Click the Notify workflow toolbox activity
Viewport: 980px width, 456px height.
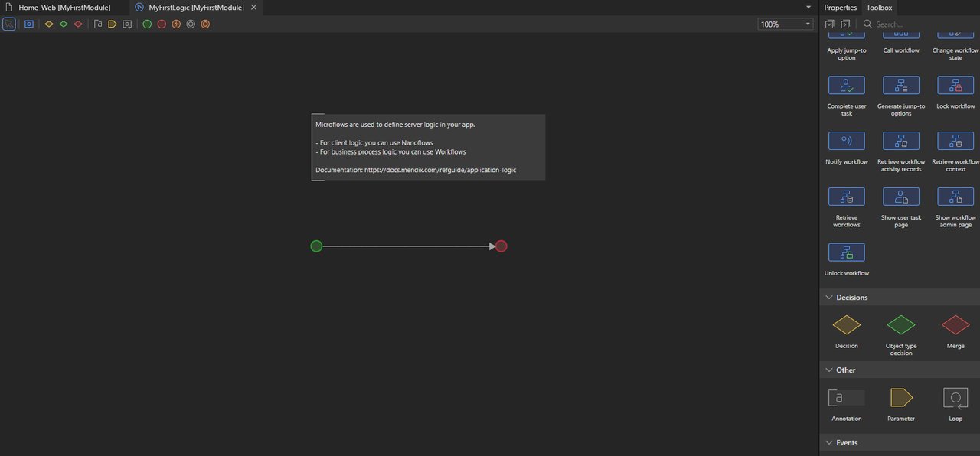[847, 141]
